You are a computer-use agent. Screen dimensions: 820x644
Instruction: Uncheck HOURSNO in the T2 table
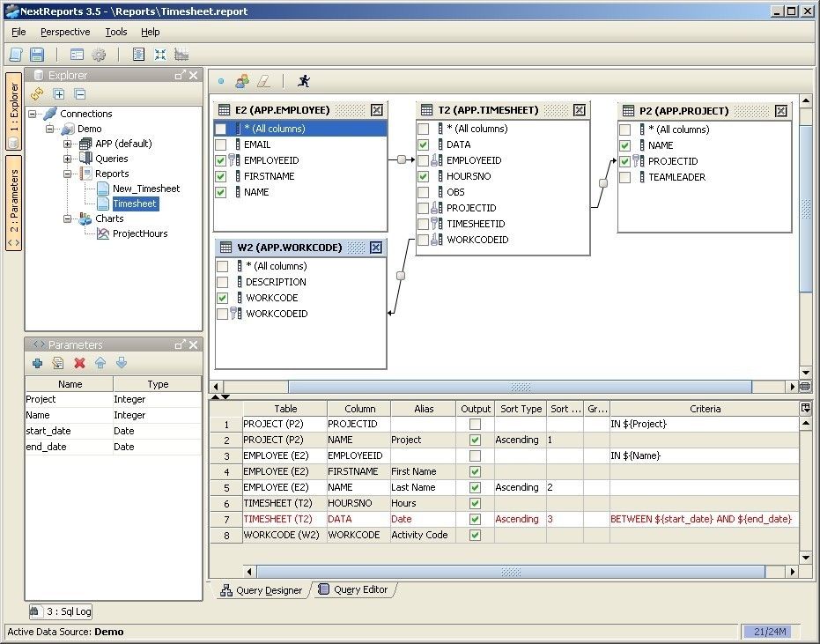(x=423, y=176)
